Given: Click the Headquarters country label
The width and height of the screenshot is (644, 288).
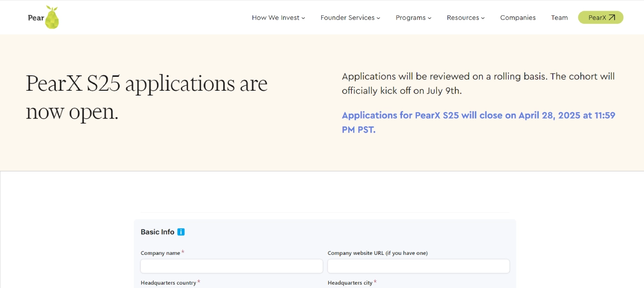Looking at the screenshot, I should [169, 283].
